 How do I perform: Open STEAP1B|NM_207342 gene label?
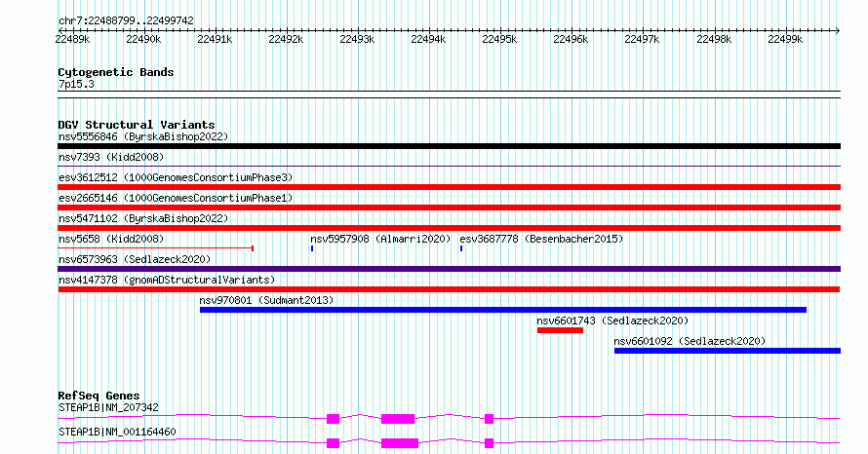tap(108, 407)
